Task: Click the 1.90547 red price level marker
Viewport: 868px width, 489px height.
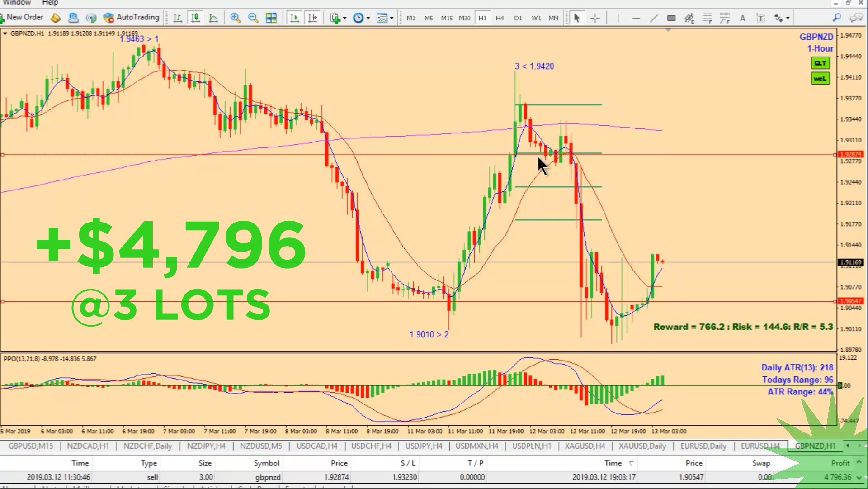Action: 850,301
